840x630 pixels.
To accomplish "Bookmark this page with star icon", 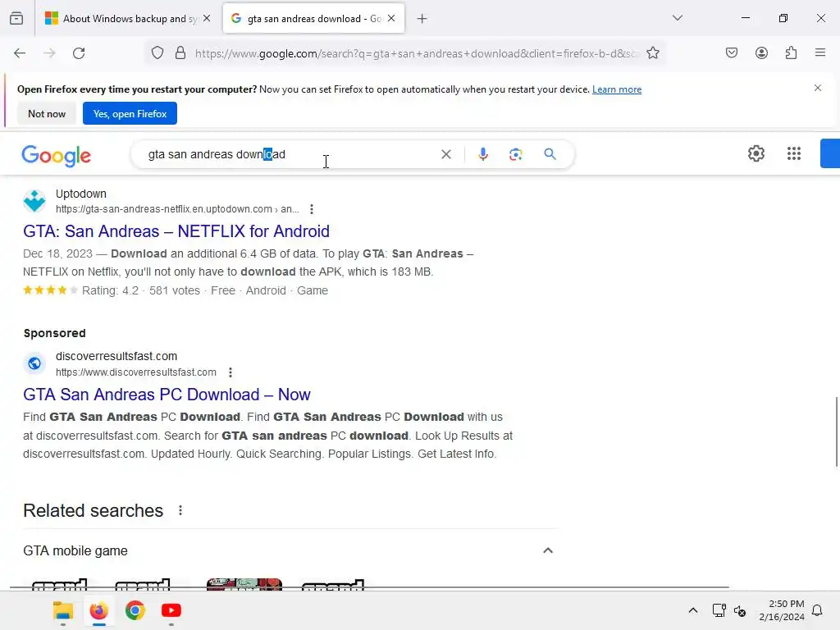I will pos(652,53).
